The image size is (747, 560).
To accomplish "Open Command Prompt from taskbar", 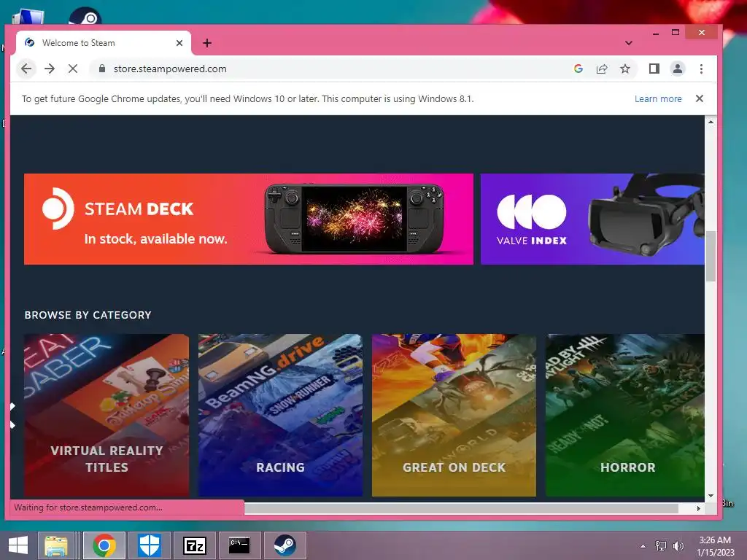I will [239, 545].
